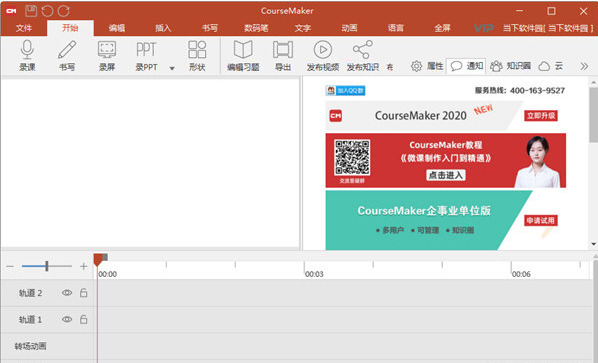598x363 pixels.
Task: Switch to the 数码笔 ribbon tab
Action: click(x=256, y=28)
